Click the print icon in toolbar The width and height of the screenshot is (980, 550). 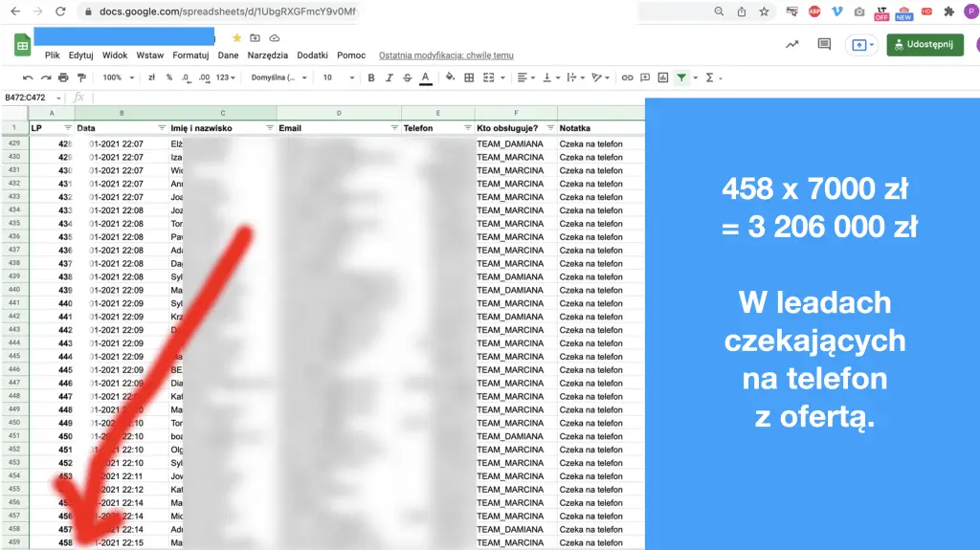coord(63,77)
